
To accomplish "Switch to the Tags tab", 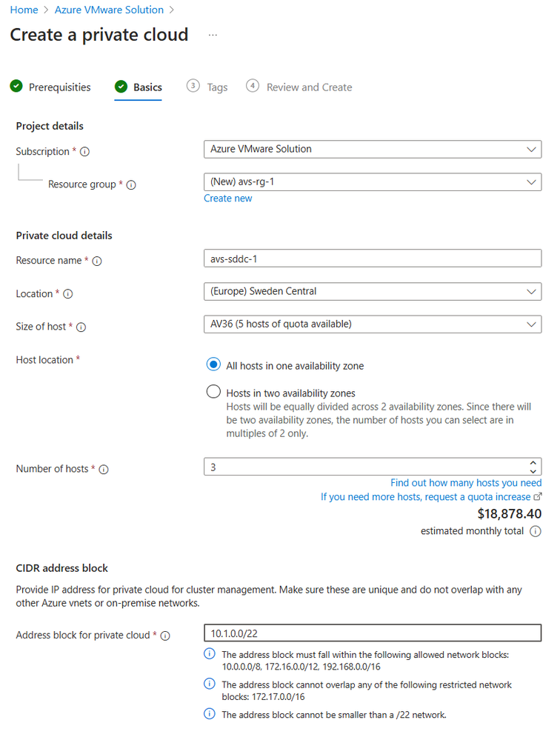I will (x=207, y=87).
